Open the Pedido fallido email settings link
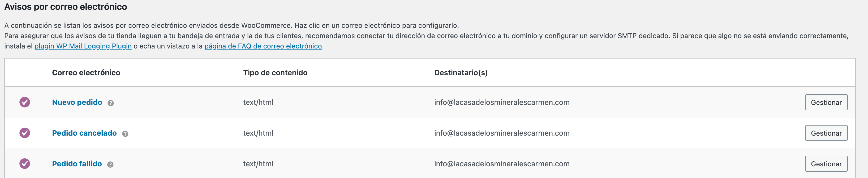Screen dimensions: 868x178 click(x=77, y=163)
